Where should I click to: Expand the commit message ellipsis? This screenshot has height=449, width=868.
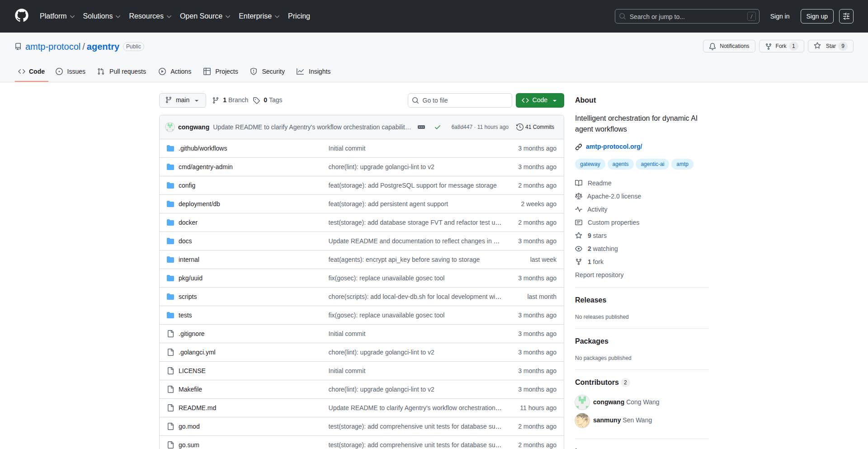pos(421,127)
